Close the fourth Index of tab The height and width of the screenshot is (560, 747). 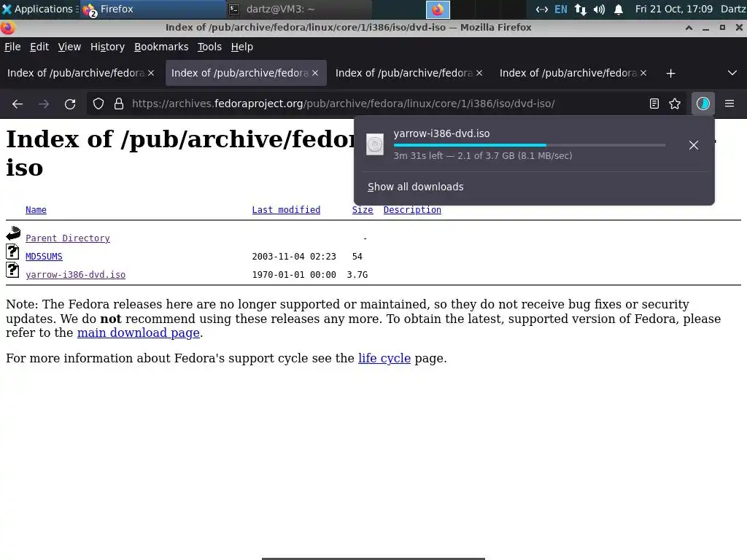coord(643,73)
